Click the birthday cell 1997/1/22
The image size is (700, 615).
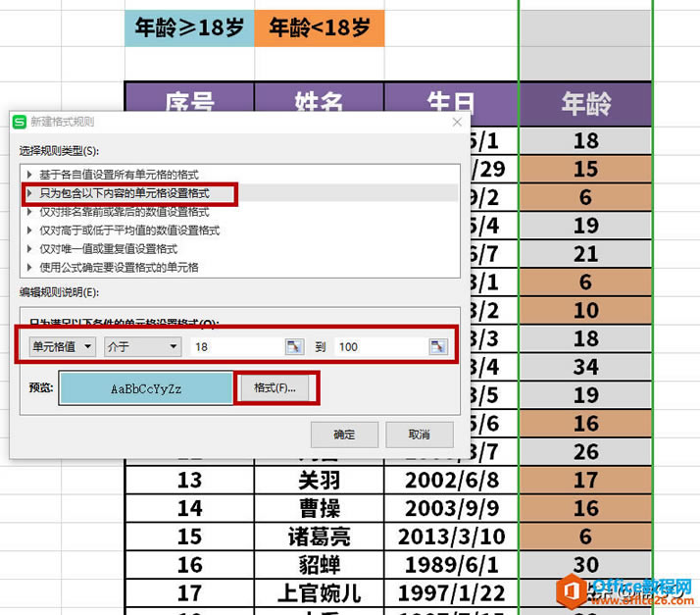coord(451,593)
